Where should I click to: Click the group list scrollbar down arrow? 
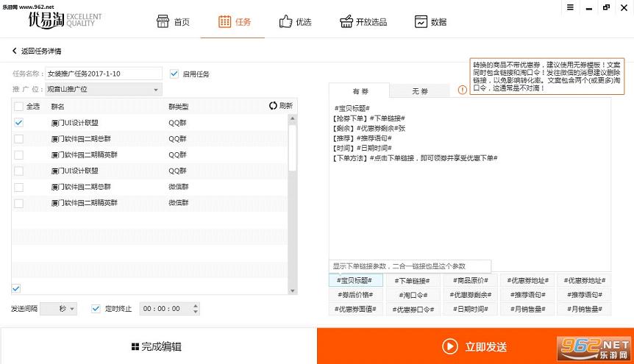point(292,290)
